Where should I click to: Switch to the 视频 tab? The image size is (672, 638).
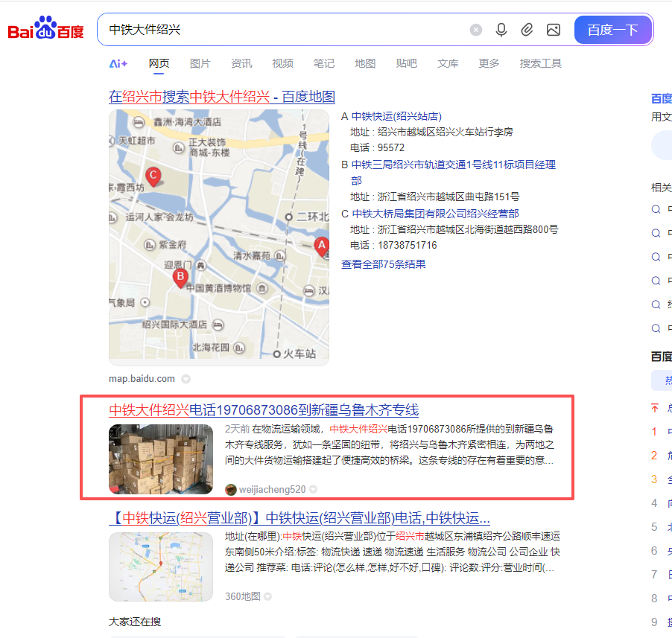pos(282,63)
